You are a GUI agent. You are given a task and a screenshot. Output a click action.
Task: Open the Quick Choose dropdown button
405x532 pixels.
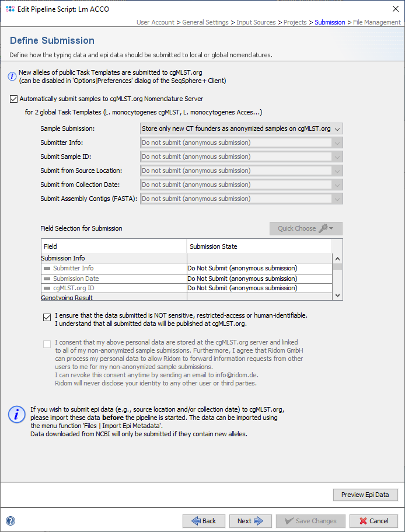coord(306,228)
